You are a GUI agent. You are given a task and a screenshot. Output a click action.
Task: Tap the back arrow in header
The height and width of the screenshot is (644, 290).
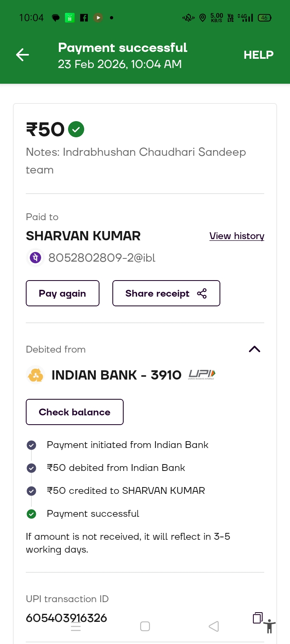click(x=23, y=55)
